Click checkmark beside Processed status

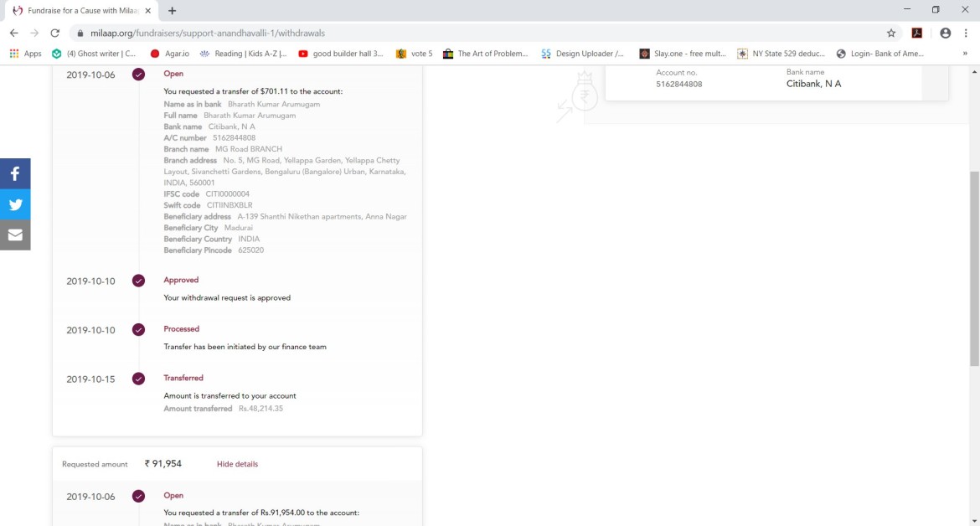(138, 329)
